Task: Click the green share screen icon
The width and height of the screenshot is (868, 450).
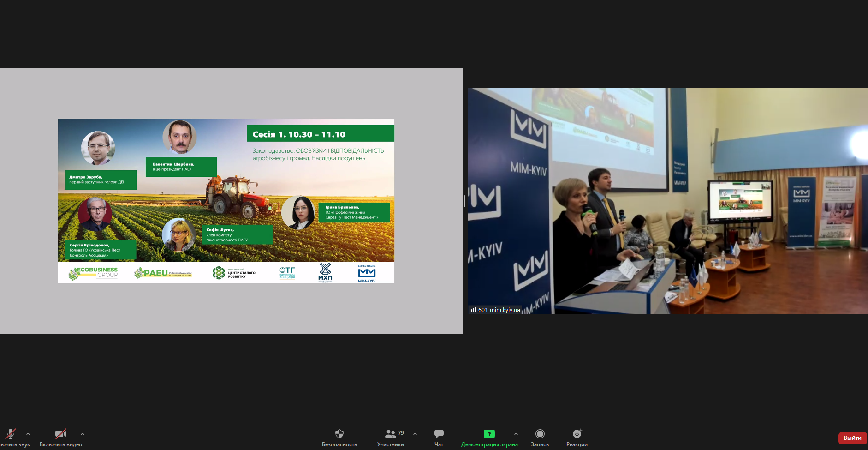Action: (x=489, y=434)
